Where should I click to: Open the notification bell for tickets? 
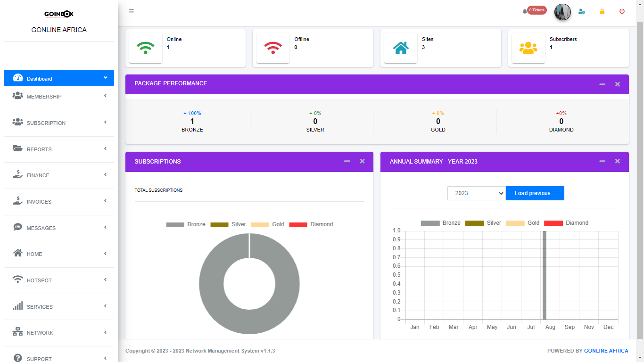(x=525, y=11)
